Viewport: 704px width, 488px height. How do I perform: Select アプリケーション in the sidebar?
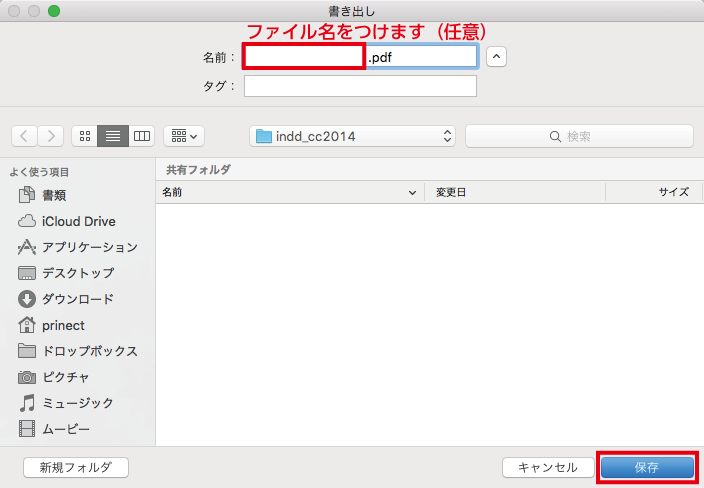[78, 247]
